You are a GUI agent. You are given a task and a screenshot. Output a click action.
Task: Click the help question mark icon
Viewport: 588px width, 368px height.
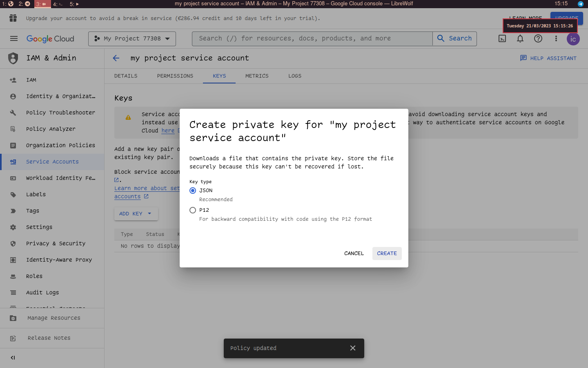[x=538, y=38]
